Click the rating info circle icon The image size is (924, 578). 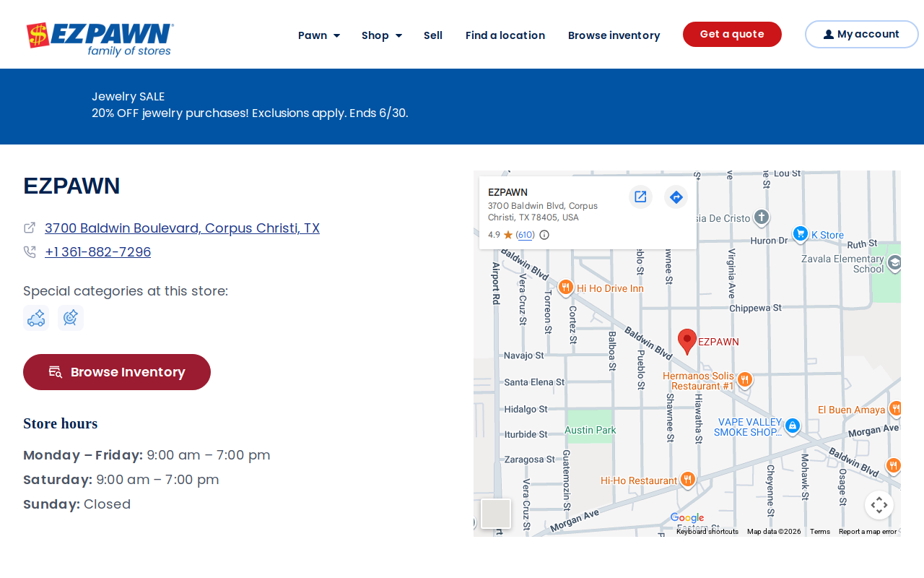[x=544, y=235]
